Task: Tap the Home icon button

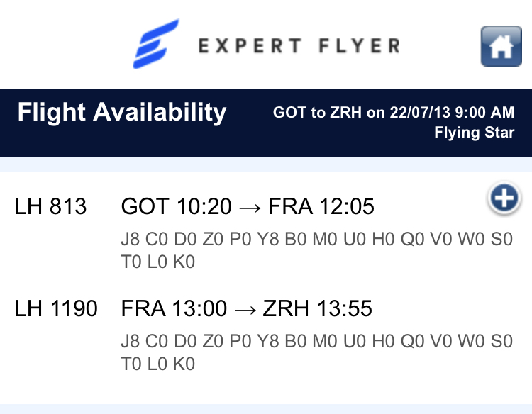Action: click(x=501, y=46)
